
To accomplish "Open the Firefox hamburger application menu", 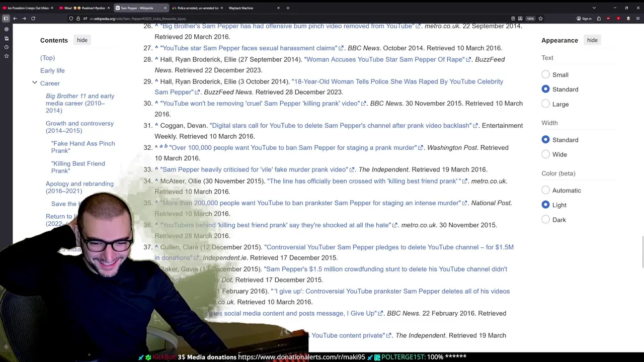I will click(x=638, y=19).
